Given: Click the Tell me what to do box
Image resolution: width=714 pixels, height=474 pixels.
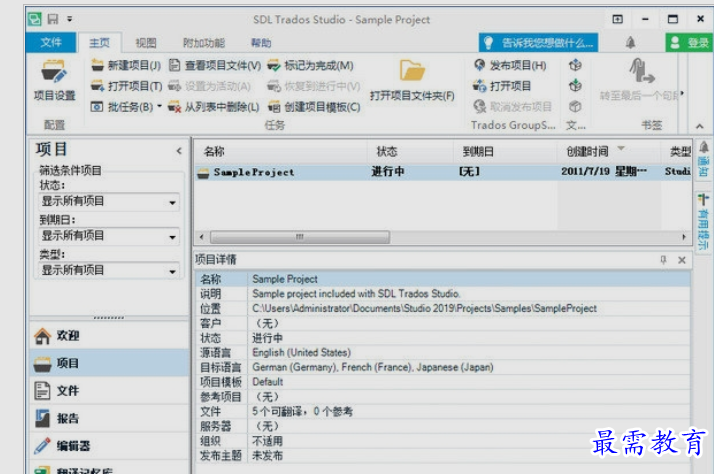Looking at the screenshot, I should point(539,43).
